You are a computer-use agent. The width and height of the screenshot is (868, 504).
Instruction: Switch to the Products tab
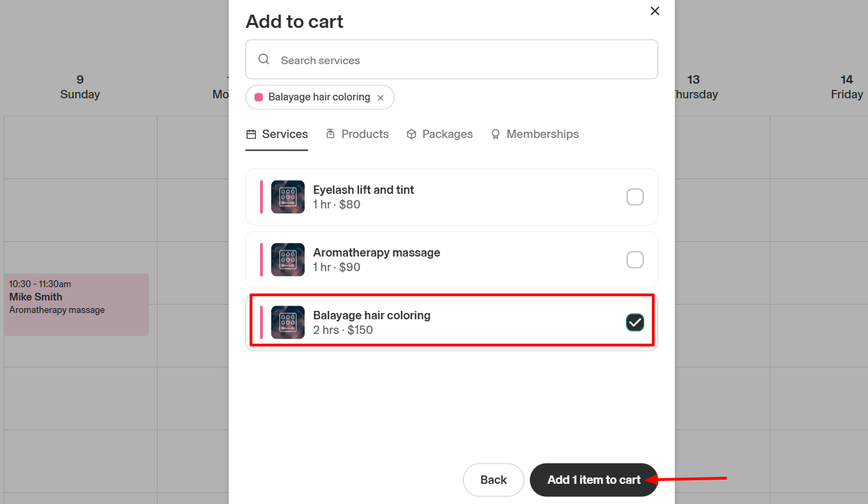365,134
